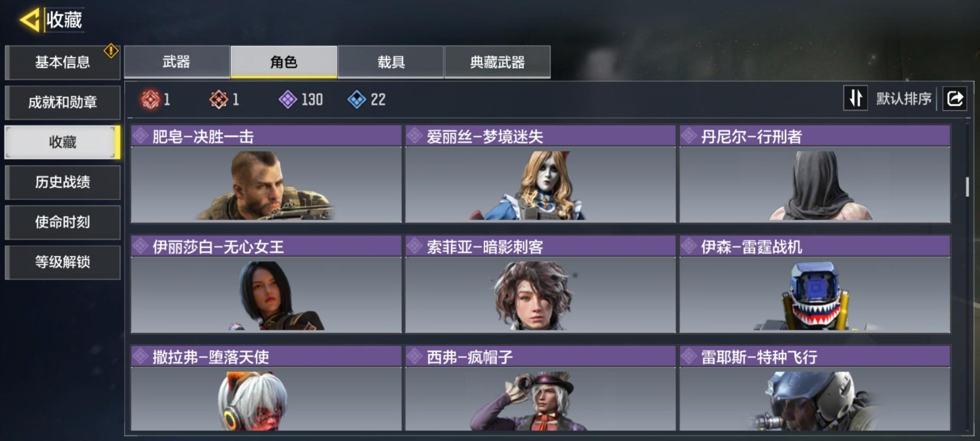980x441 pixels.
Task: Click the orange legendary rarity icon
Action: click(219, 100)
